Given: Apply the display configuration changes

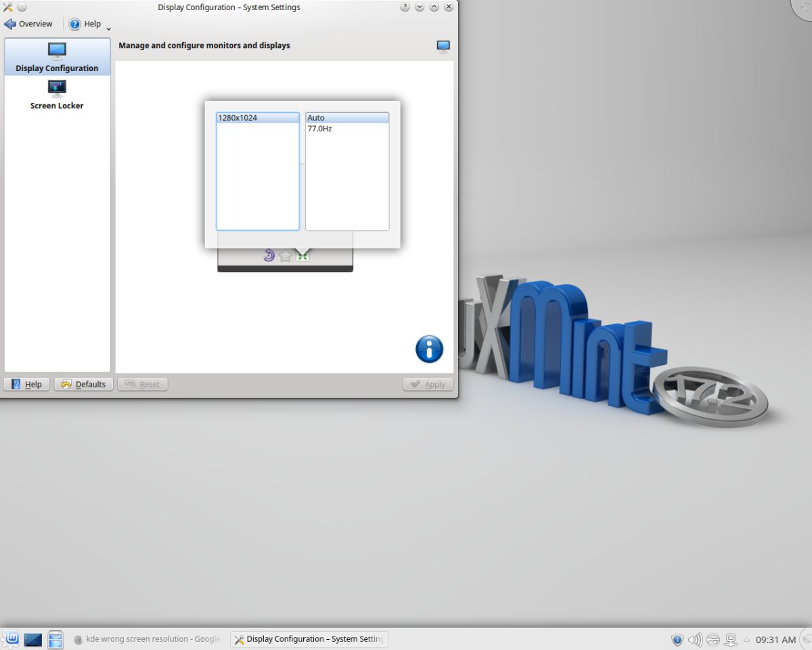Looking at the screenshot, I should pyautogui.click(x=428, y=384).
